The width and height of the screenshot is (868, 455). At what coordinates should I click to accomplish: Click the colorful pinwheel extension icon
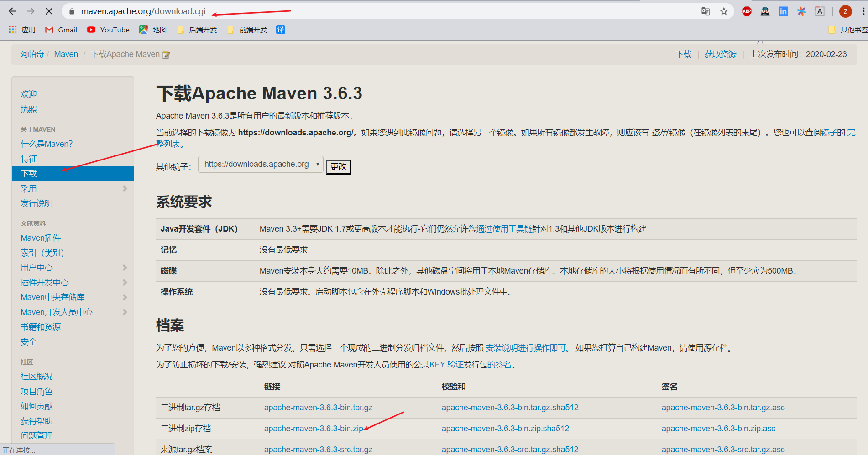tap(801, 11)
